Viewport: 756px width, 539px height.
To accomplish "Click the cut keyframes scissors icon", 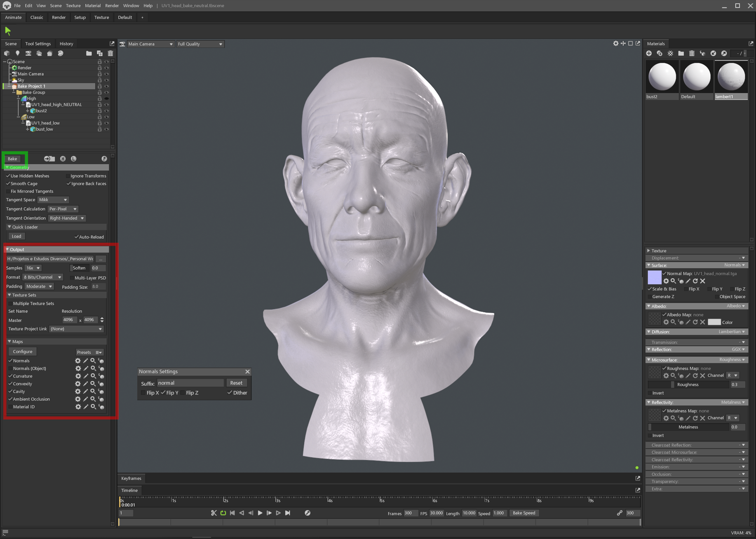I will pos(214,513).
